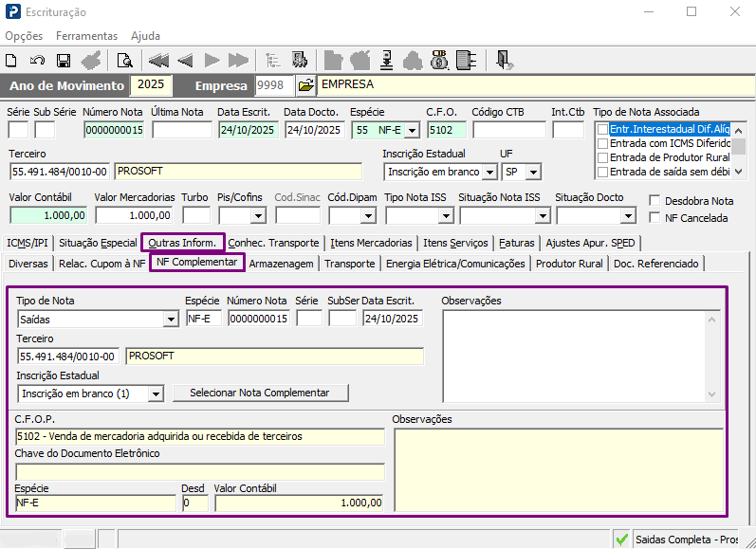Check Entrada de Produtor Rural option
The width and height of the screenshot is (756, 549).
coord(602,157)
